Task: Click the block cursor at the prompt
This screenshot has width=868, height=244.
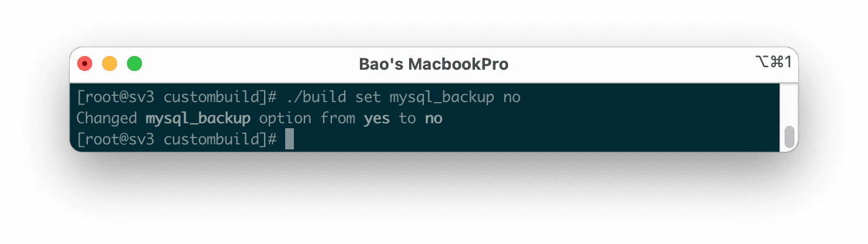Action: (x=289, y=139)
